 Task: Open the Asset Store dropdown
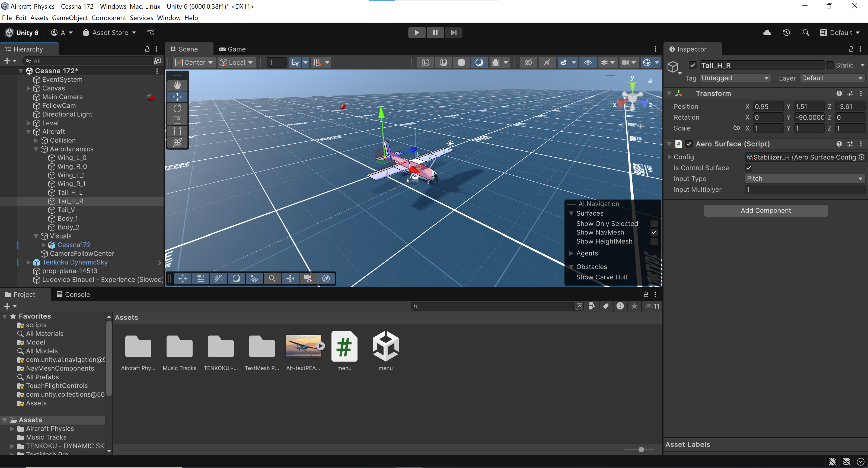click(x=110, y=33)
